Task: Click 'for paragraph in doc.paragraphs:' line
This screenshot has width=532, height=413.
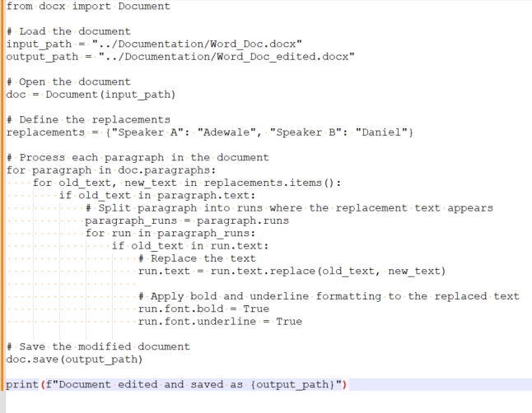Action: pos(111,170)
